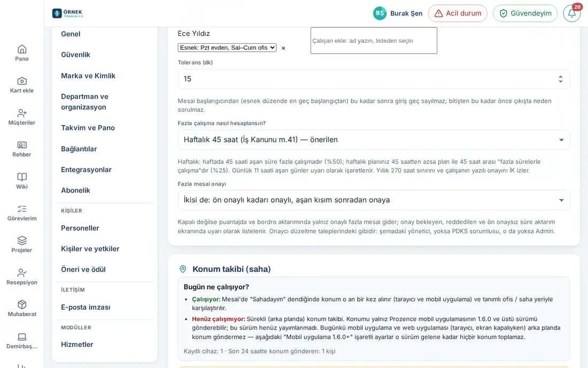
Task: Open Departman ve organizasyon settings
Action: tap(84, 102)
